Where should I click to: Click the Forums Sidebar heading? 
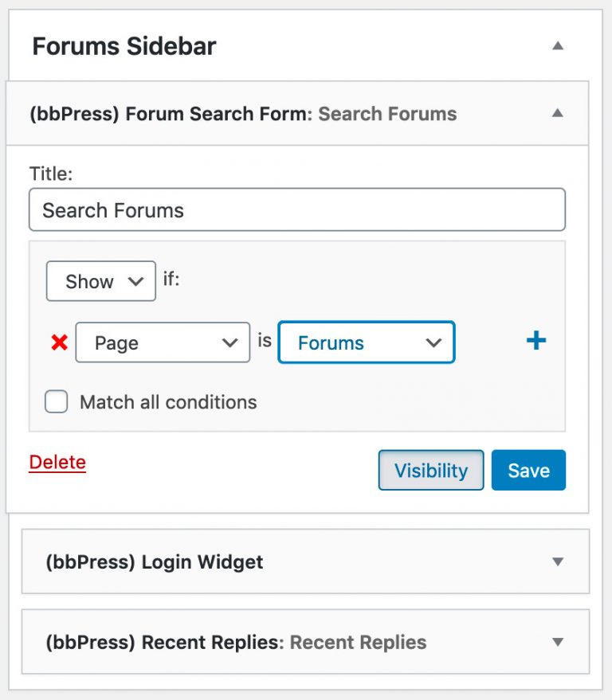(x=124, y=46)
